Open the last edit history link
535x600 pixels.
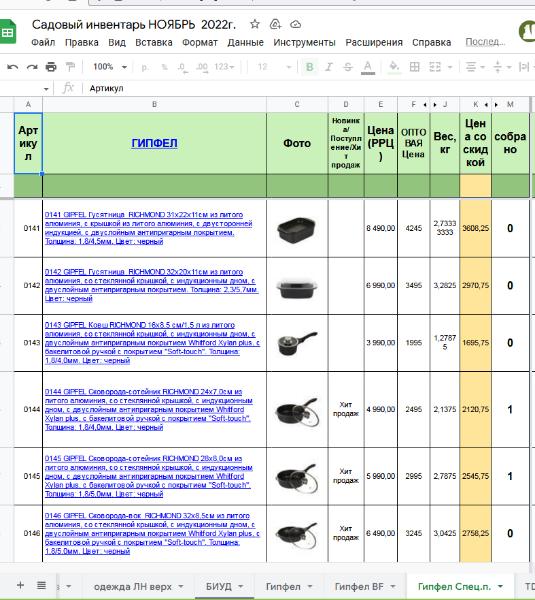coord(485,42)
